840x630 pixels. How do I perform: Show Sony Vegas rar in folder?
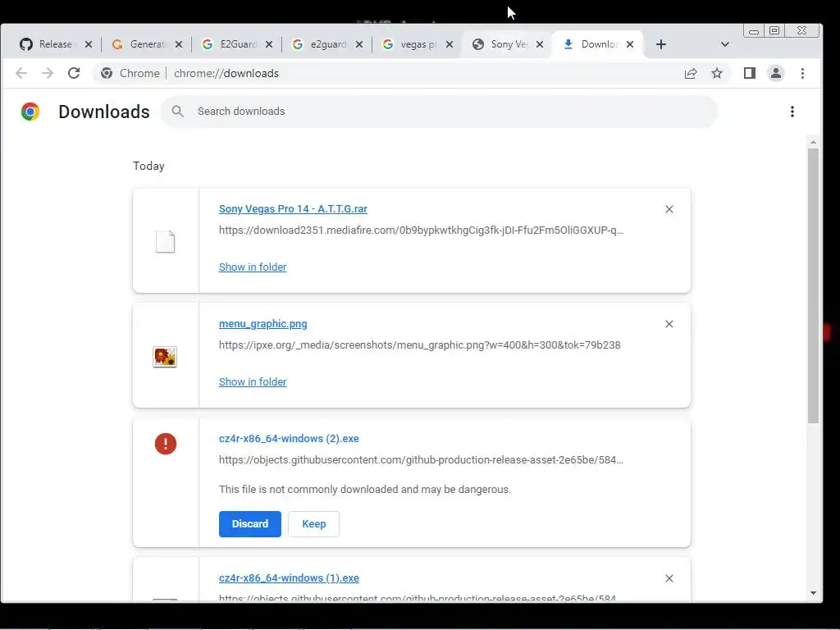[253, 267]
